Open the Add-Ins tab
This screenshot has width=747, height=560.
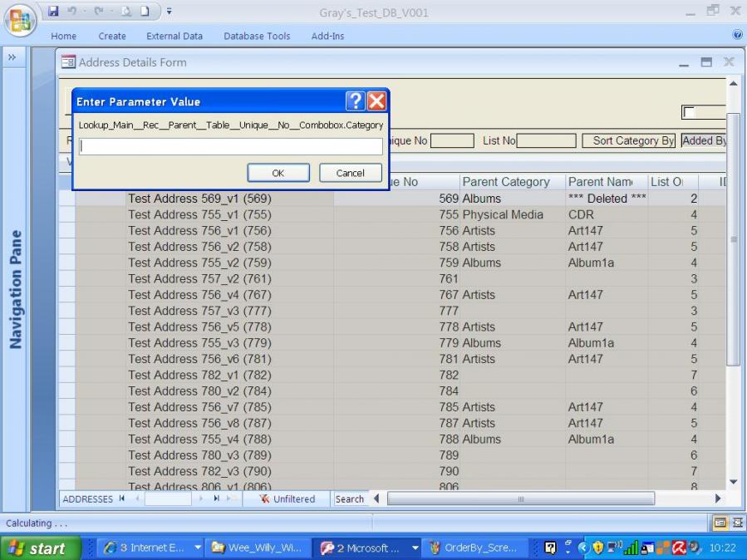tap(327, 36)
